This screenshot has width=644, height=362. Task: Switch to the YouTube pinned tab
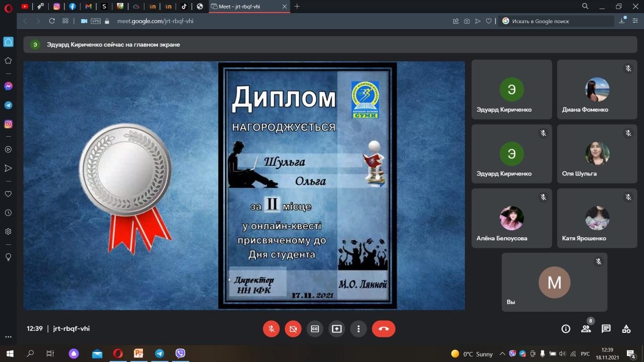tap(25, 7)
